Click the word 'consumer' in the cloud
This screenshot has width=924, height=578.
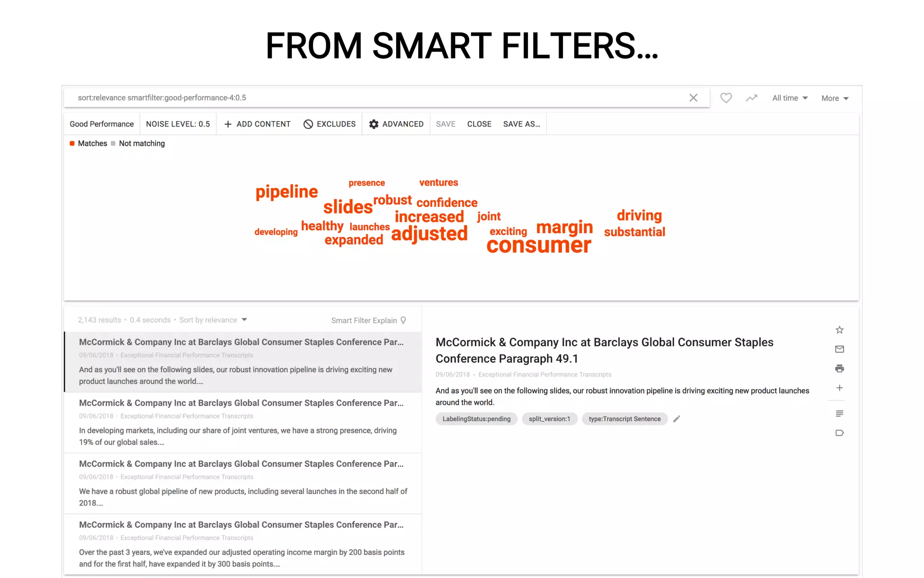click(539, 245)
